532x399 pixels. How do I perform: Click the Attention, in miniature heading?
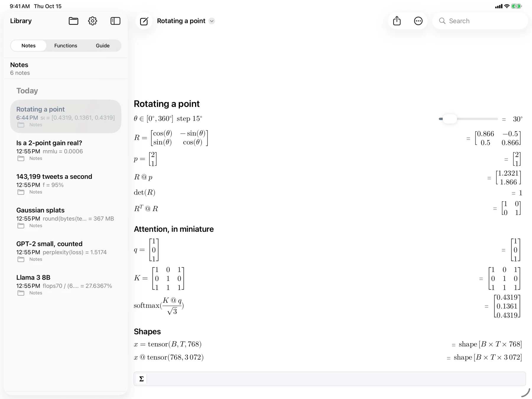(174, 229)
